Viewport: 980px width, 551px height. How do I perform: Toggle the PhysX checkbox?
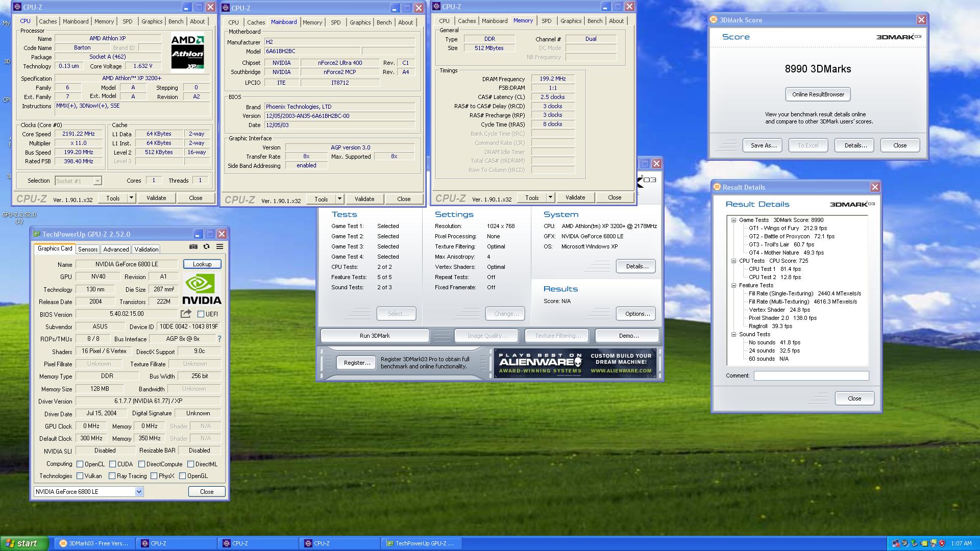154,476
